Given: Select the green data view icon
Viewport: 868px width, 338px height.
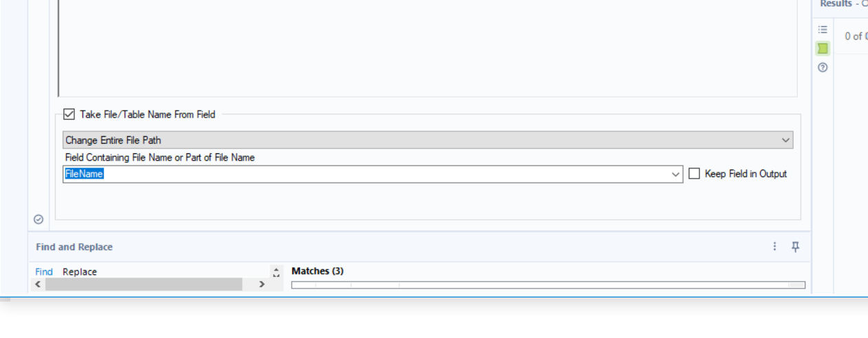Looking at the screenshot, I should tap(823, 48).
